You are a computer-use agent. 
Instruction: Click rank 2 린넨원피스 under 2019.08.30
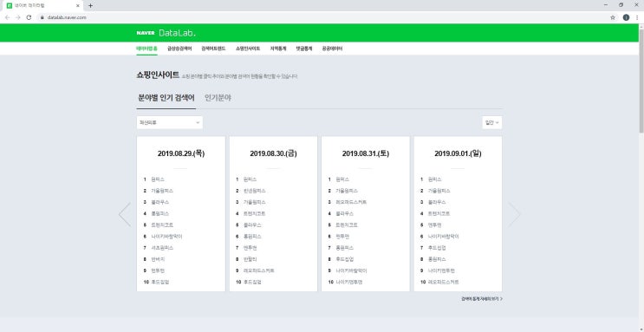point(255,191)
